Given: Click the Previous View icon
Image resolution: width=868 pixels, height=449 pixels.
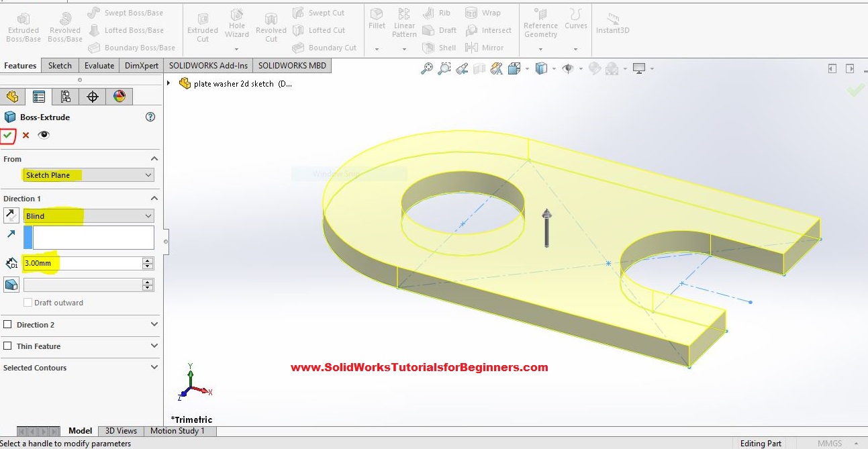Looking at the screenshot, I should coord(461,68).
